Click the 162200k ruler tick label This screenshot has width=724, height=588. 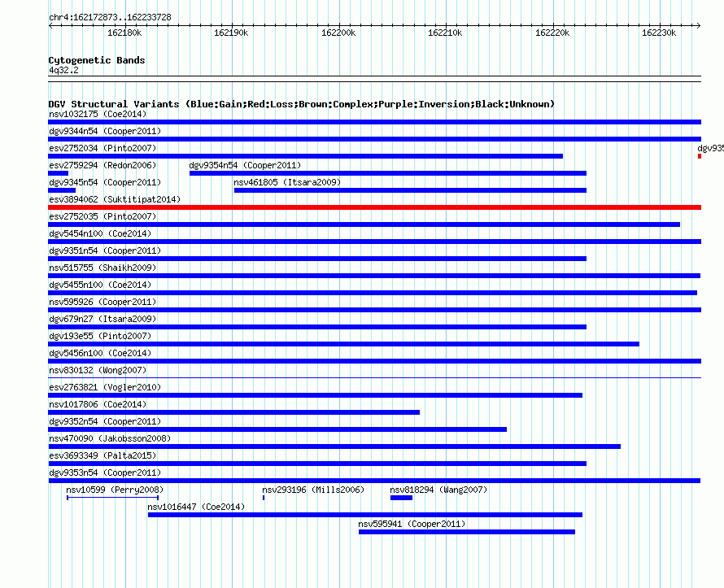click(x=338, y=33)
